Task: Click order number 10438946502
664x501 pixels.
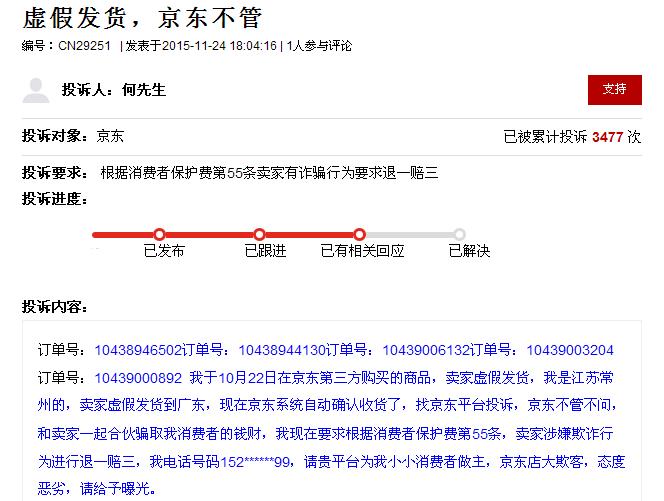Action: (138, 350)
